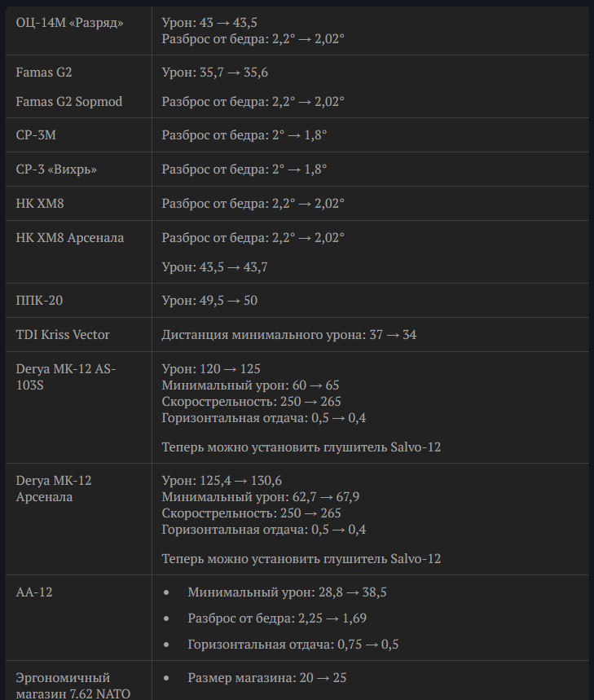Click the HK XM8 row label

[40, 204]
